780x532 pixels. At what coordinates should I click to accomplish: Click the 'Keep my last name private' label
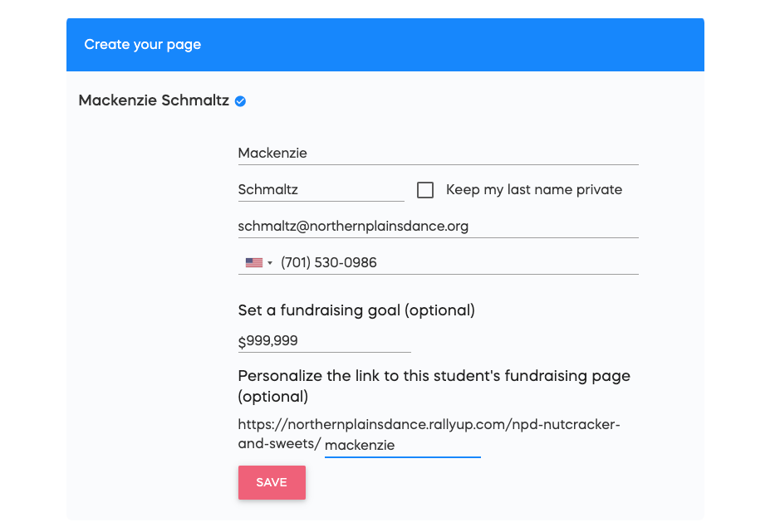tap(534, 189)
